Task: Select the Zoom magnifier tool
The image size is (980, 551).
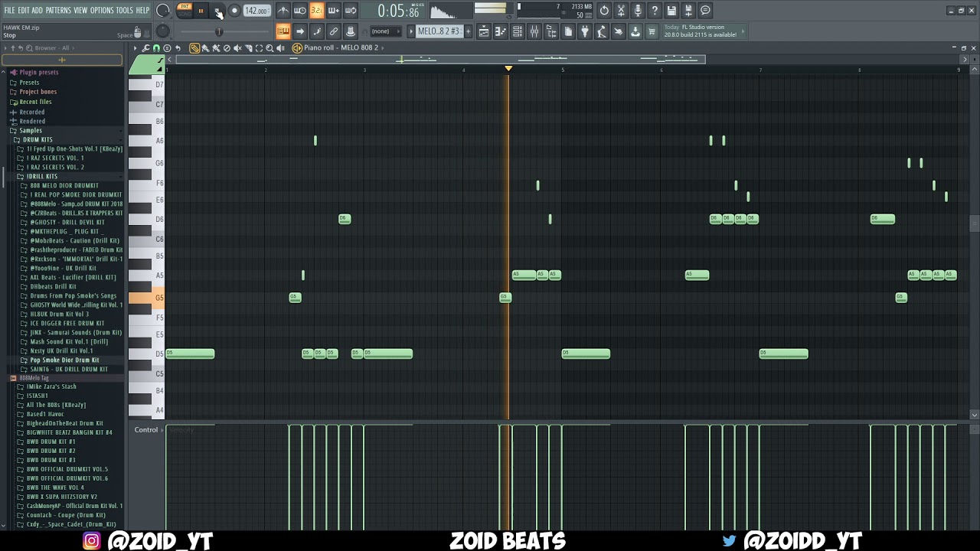Action: 269,47
